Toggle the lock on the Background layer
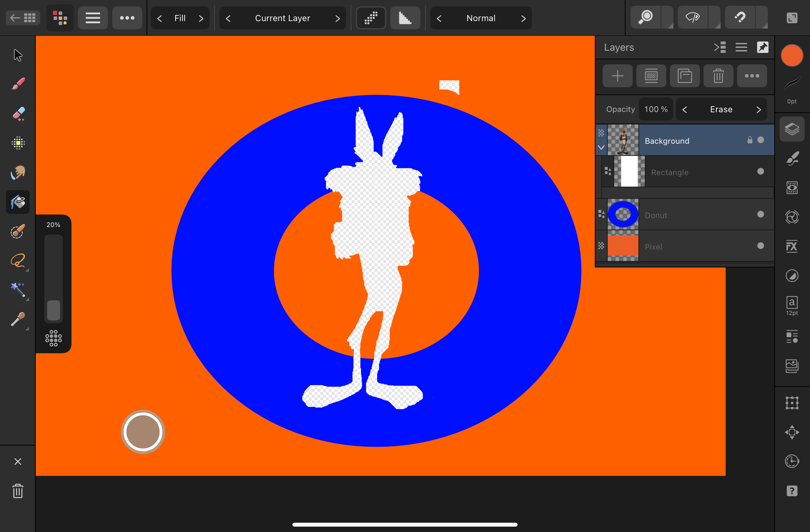This screenshot has width=810, height=532. (750, 140)
